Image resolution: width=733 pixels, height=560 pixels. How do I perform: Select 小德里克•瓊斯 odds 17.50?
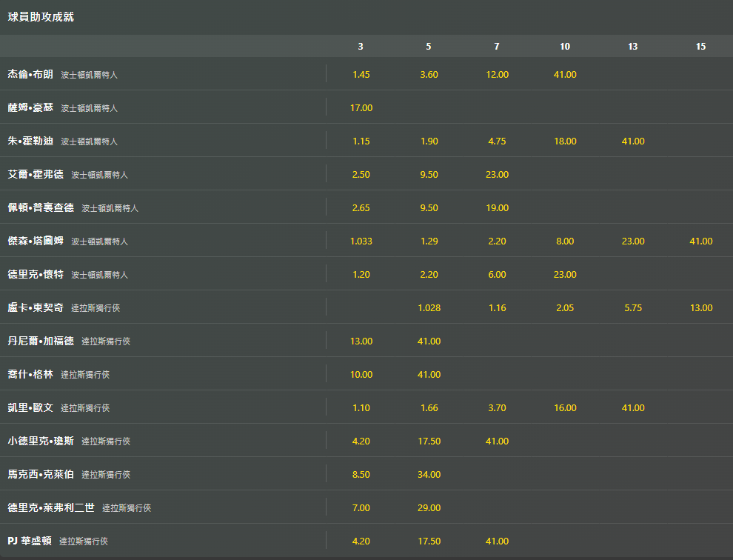[x=429, y=441]
